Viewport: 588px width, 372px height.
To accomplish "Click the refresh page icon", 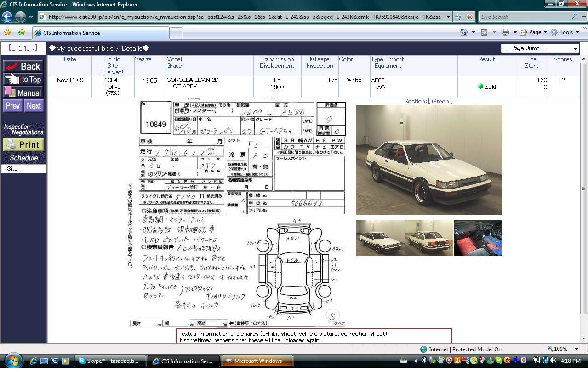I will tap(458, 17).
